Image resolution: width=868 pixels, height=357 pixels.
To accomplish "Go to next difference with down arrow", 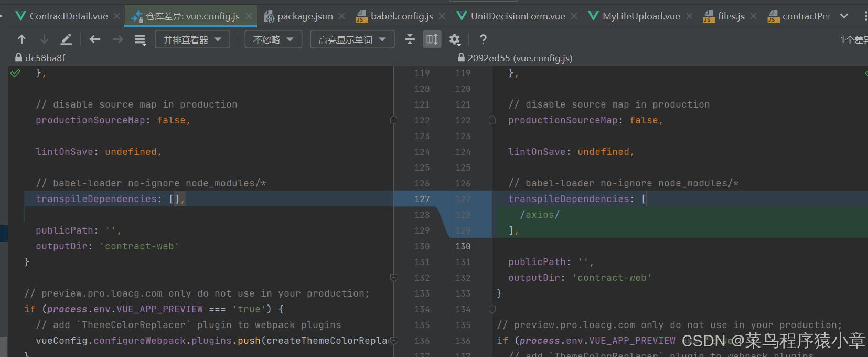I will click(x=44, y=39).
